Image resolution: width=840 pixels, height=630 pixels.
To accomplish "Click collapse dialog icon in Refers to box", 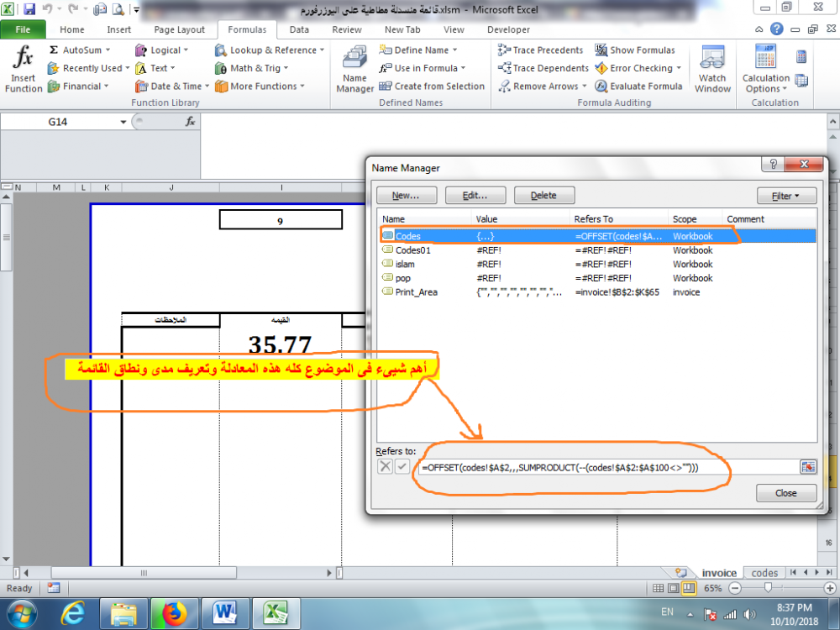I will (808, 467).
